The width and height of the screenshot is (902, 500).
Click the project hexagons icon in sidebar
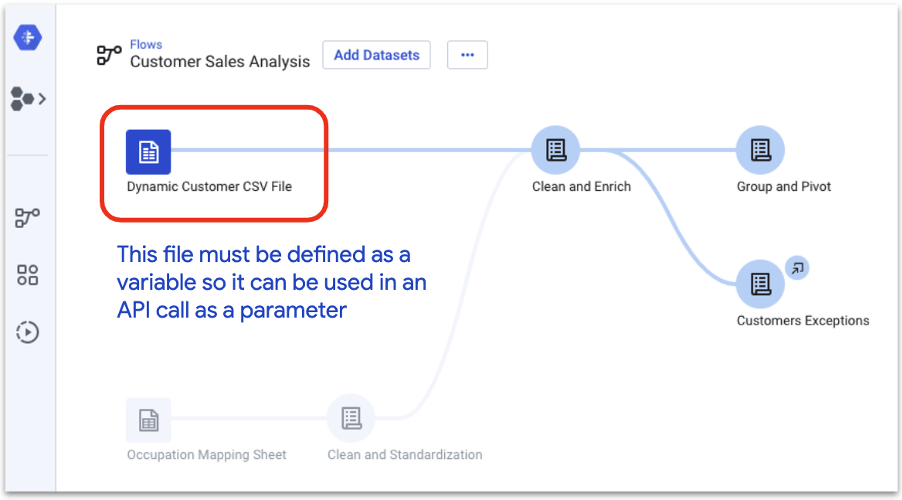click(x=22, y=99)
